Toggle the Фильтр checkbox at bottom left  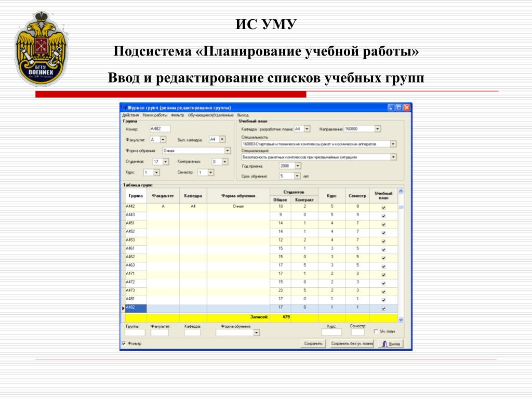point(124,343)
